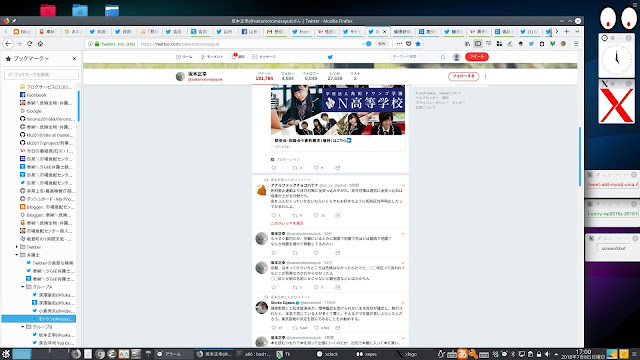640x360 pixels.
Task: View the 181,784 tweets count tab
Action: point(264,76)
